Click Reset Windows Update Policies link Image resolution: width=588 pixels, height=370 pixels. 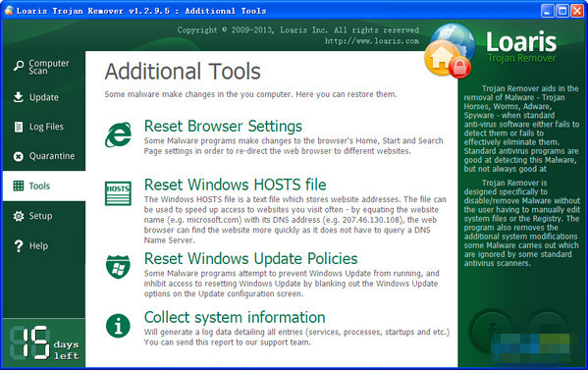click(251, 259)
